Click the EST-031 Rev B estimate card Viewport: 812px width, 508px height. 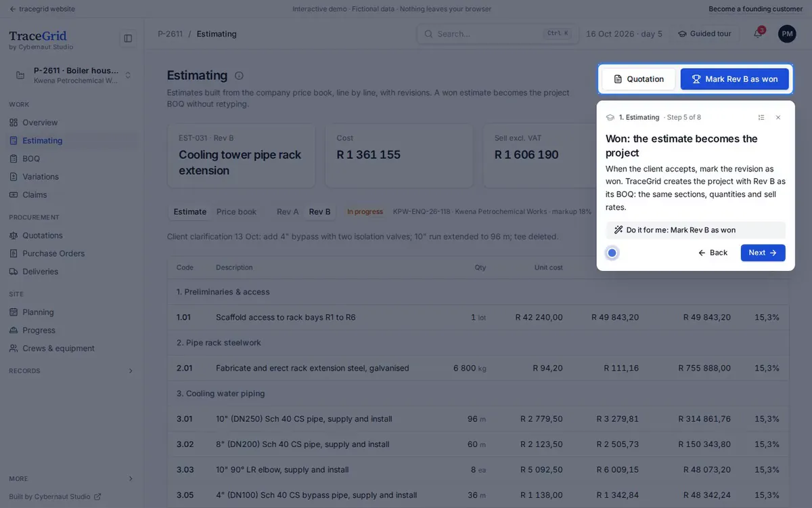coord(242,156)
